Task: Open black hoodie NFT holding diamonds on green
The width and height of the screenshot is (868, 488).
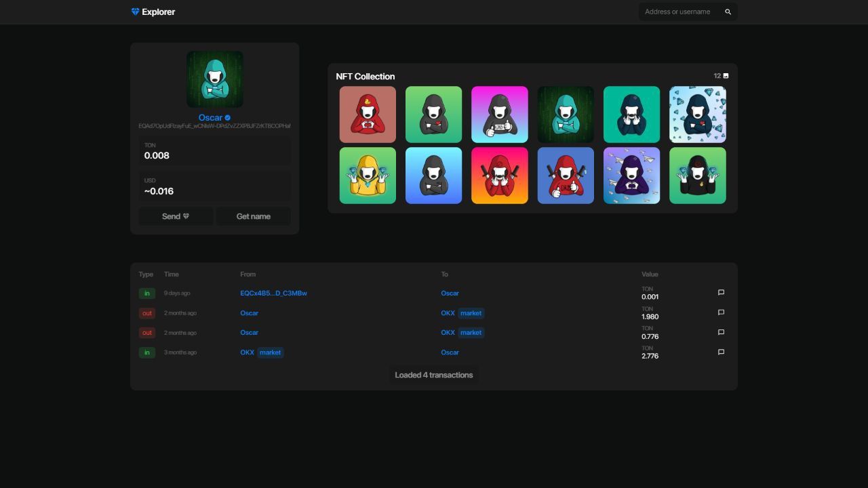Action: click(698, 176)
